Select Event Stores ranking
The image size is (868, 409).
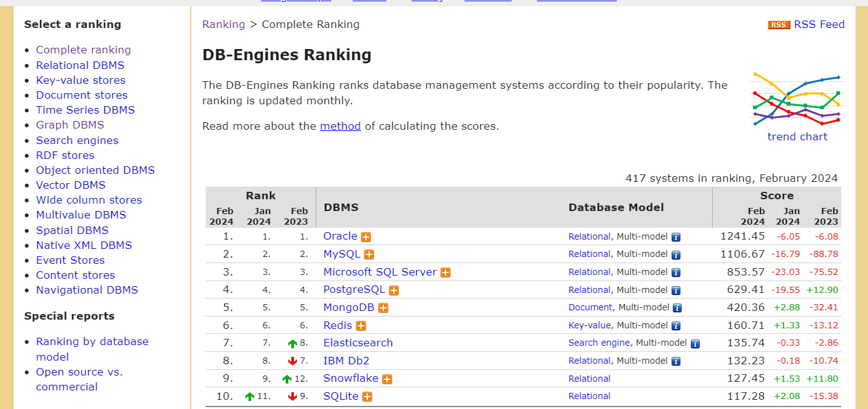coord(70,260)
